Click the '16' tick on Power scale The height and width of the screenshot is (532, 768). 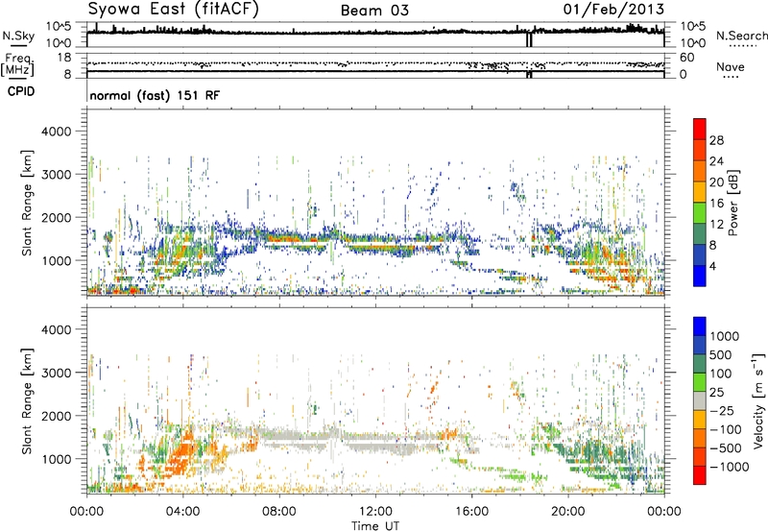pyautogui.click(x=716, y=204)
